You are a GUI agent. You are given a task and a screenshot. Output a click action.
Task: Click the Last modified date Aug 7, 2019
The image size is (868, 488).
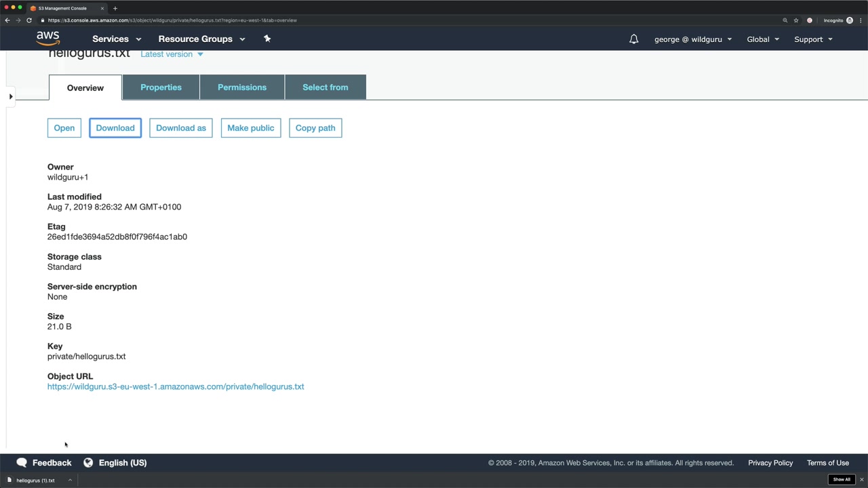(115, 207)
